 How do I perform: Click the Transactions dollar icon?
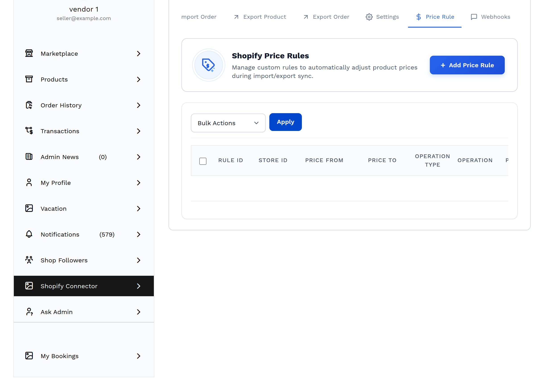pos(29,131)
